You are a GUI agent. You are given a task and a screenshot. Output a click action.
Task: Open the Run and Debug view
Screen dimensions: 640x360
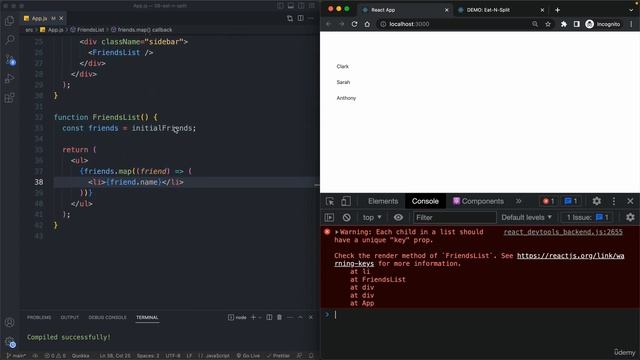pyautogui.click(x=9, y=78)
